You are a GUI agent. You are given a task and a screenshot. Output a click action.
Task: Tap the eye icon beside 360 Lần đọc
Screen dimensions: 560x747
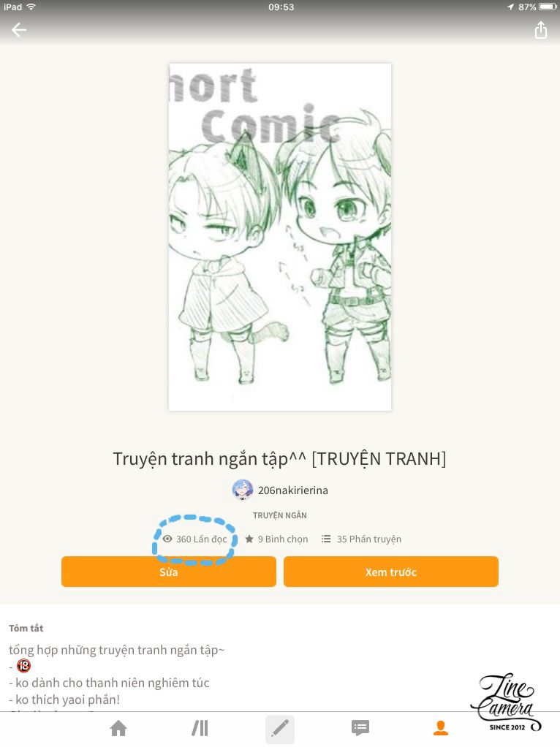coord(167,539)
